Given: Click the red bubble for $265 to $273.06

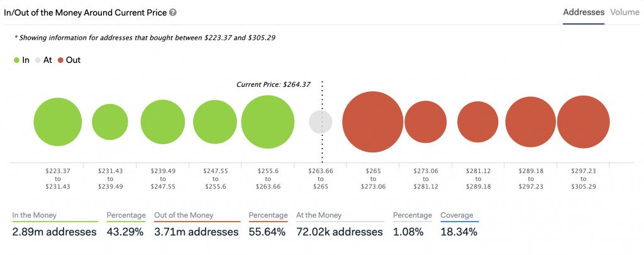Looking at the screenshot, I should [372, 122].
